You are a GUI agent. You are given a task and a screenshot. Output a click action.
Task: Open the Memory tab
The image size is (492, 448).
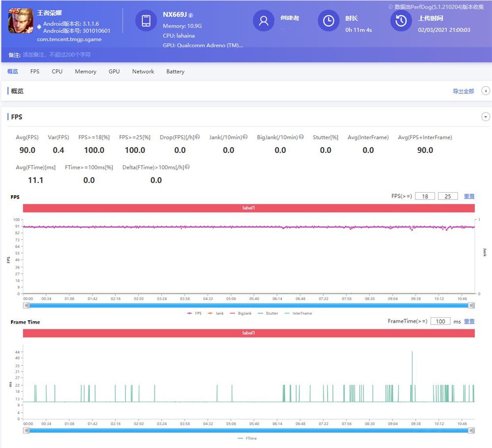86,72
